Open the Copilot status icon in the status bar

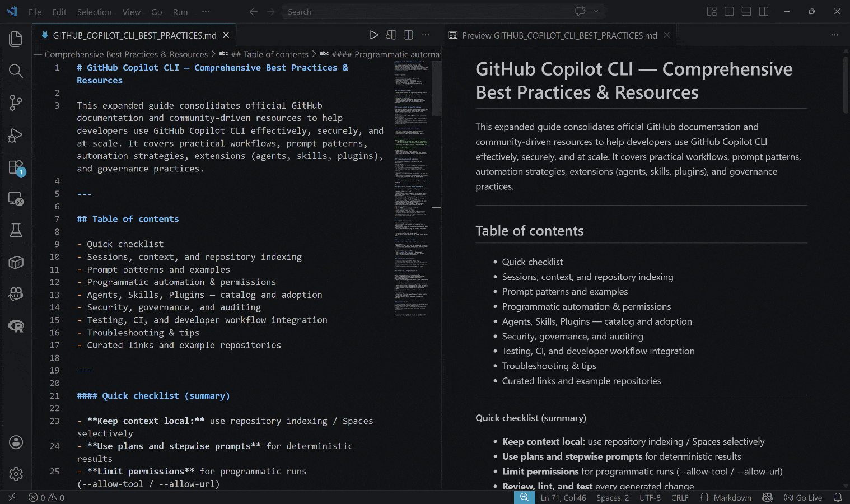coord(767,497)
